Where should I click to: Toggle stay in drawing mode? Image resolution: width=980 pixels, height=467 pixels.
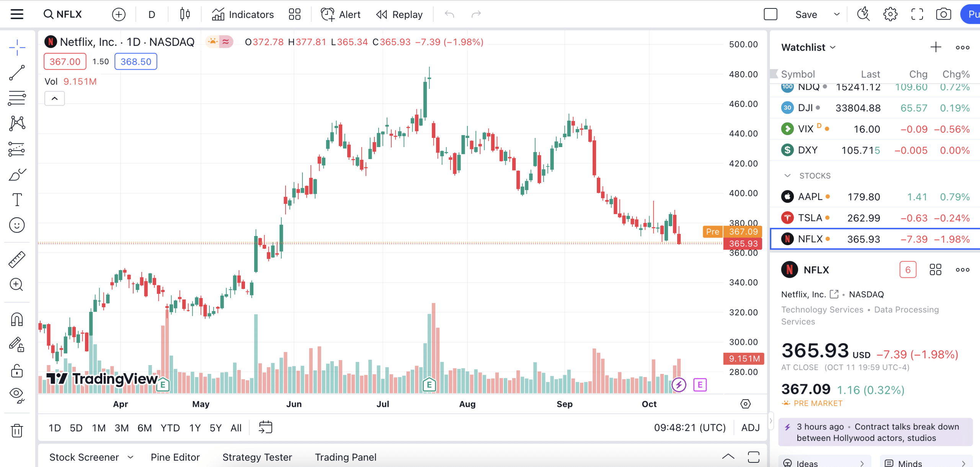tap(17, 344)
